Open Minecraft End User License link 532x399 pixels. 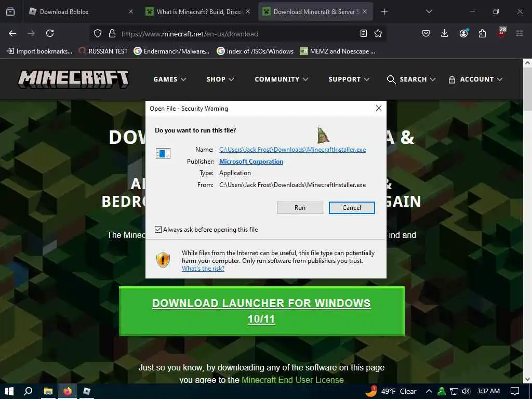292,380
